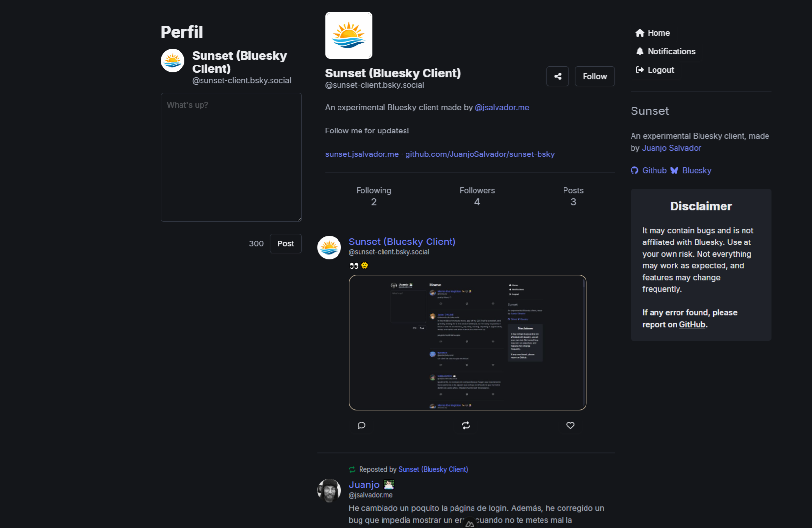Image resolution: width=812 pixels, height=528 pixels.
Task: Open Notifications in the navigation menu
Action: click(x=666, y=51)
